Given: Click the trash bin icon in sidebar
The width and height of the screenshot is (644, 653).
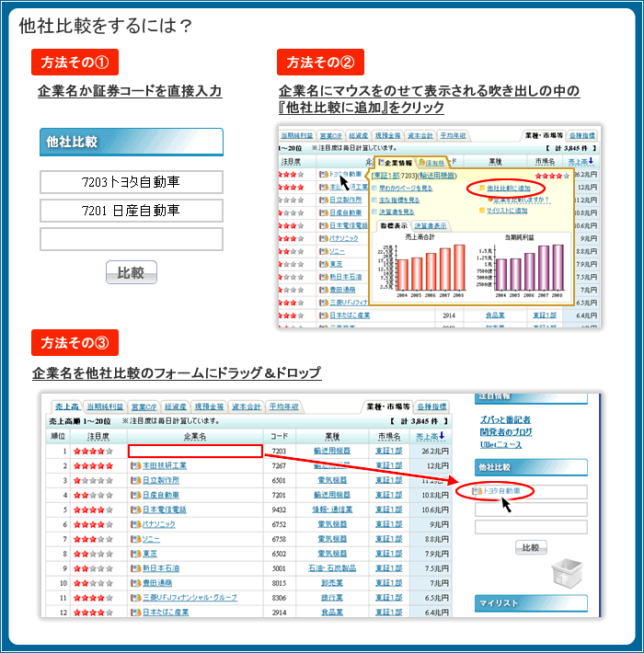Looking at the screenshot, I should [x=568, y=573].
